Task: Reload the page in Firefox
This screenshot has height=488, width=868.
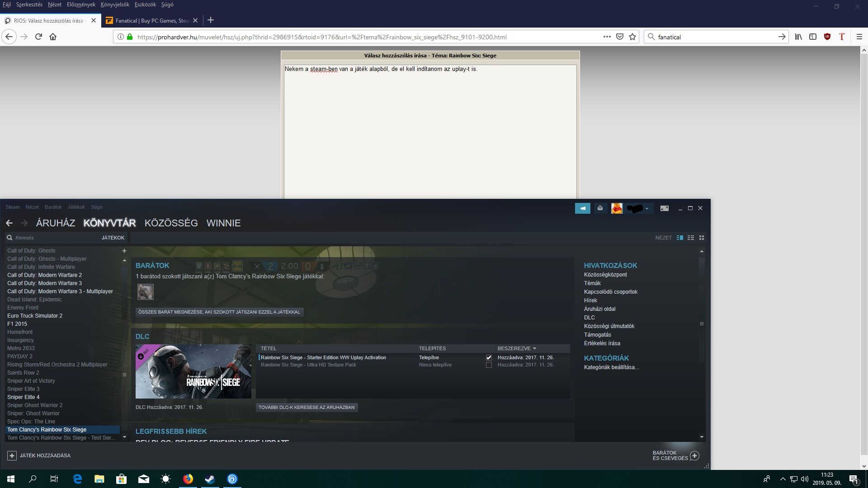Action: tap(38, 37)
